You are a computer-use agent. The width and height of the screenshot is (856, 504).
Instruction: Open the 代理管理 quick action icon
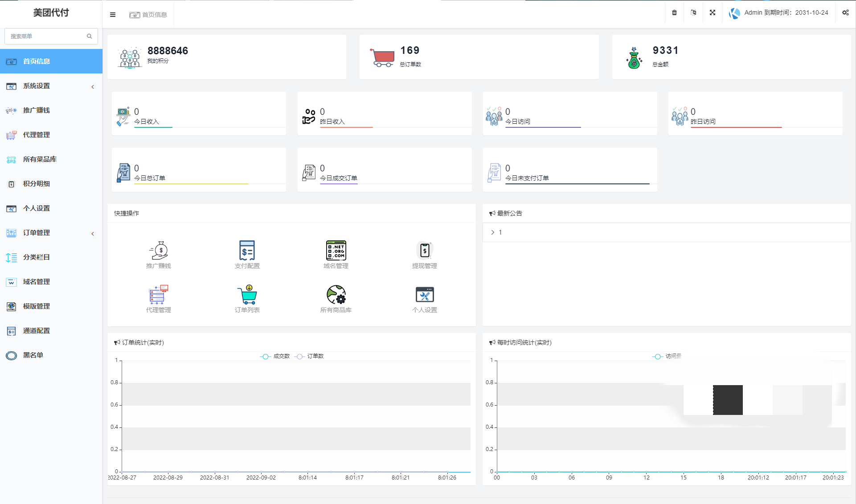pos(159,295)
